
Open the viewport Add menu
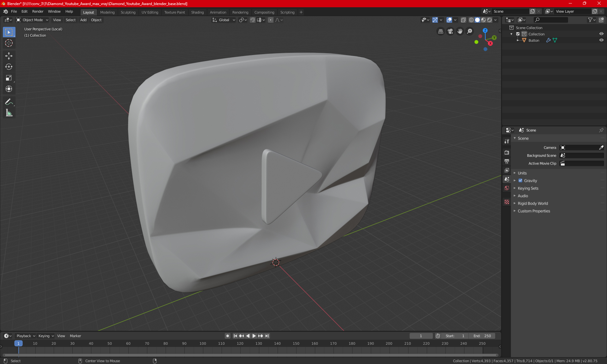pos(83,20)
